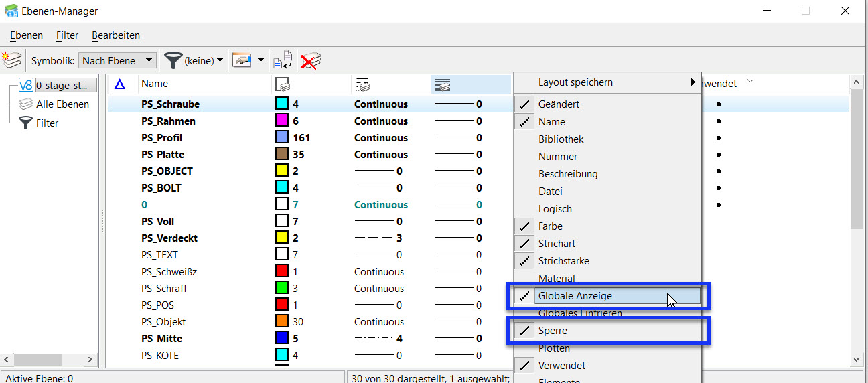Click the magenta color swatch of PS_Rahmen
Screen dimensions: 868x383
[282, 121]
